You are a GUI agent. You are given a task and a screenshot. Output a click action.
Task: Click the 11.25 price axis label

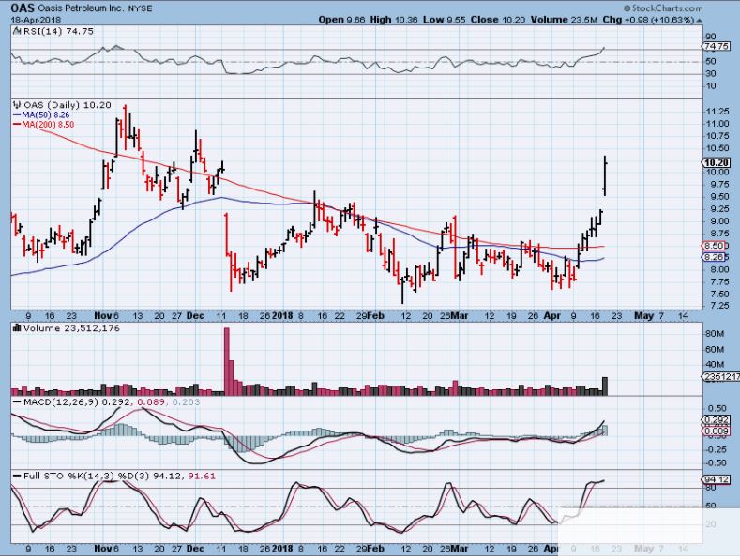coord(717,111)
